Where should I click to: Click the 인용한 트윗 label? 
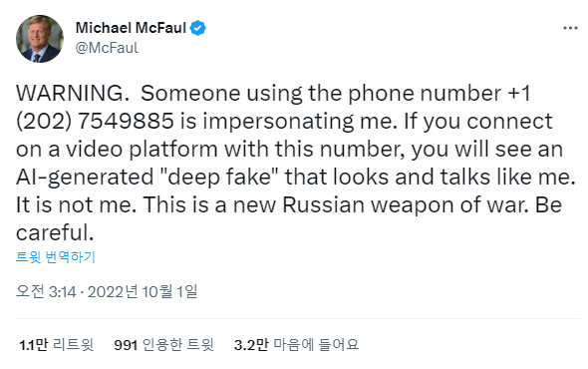coord(177,345)
